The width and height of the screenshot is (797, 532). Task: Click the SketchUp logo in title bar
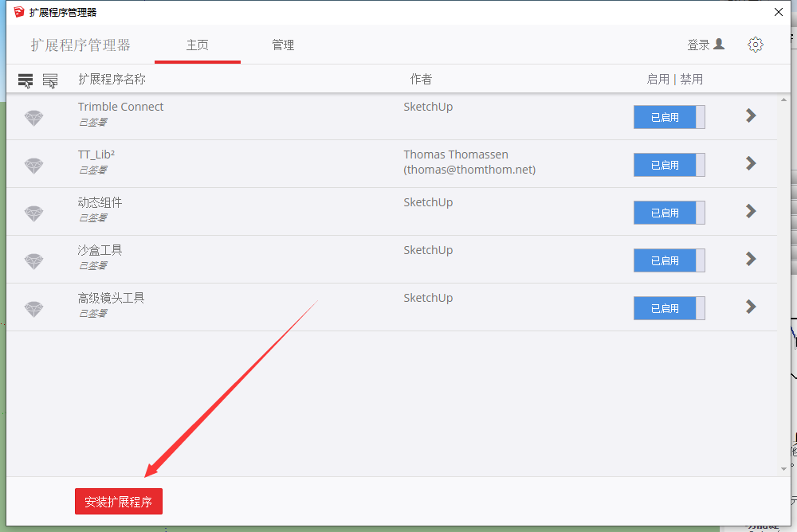point(19,12)
